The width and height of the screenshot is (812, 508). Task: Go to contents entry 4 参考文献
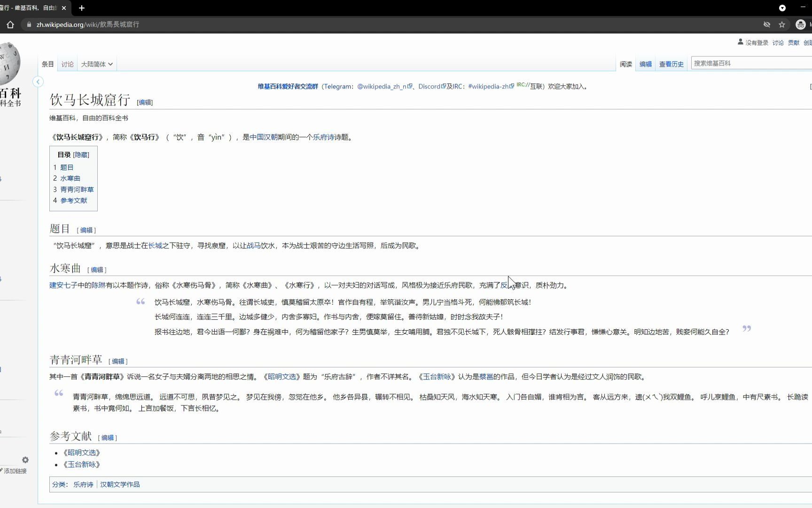pyautogui.click(x=70, y=200)
